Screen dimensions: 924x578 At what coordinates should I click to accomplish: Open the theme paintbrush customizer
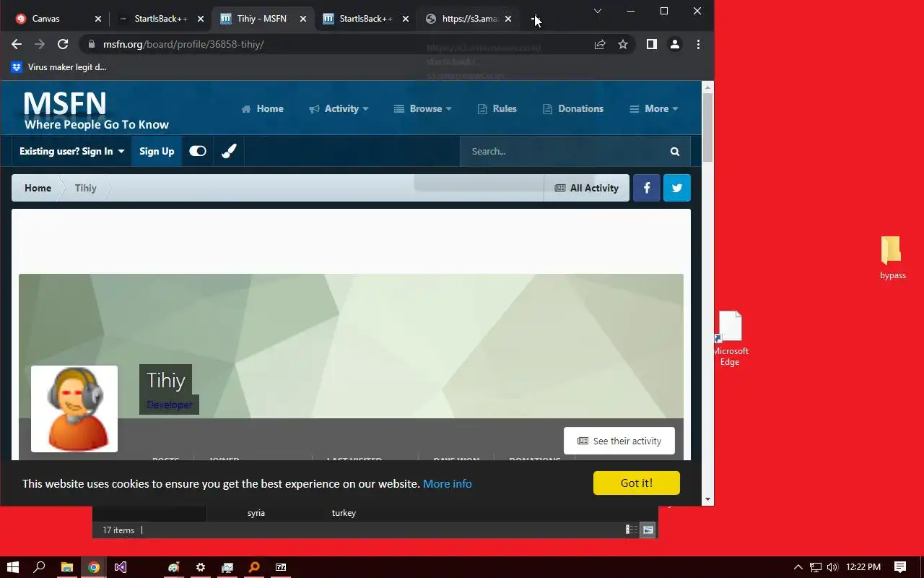pyautogui.click(x=229, y=151)
